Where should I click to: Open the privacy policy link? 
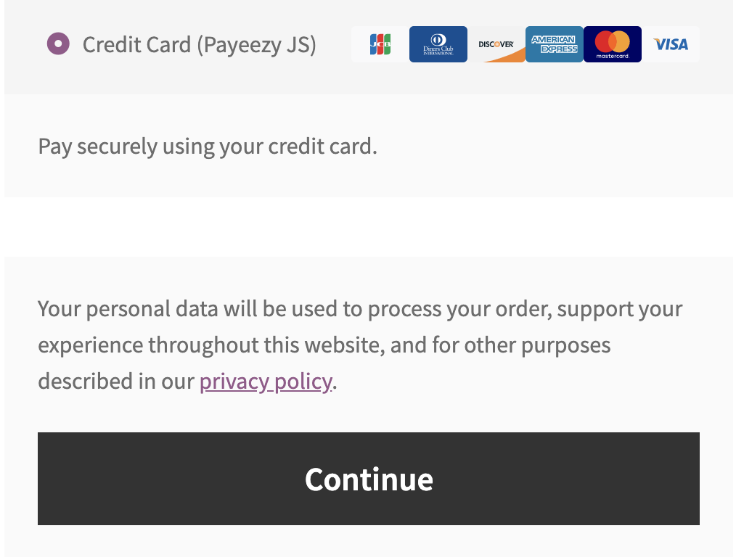pyautogui.click(x=264, y=381)
